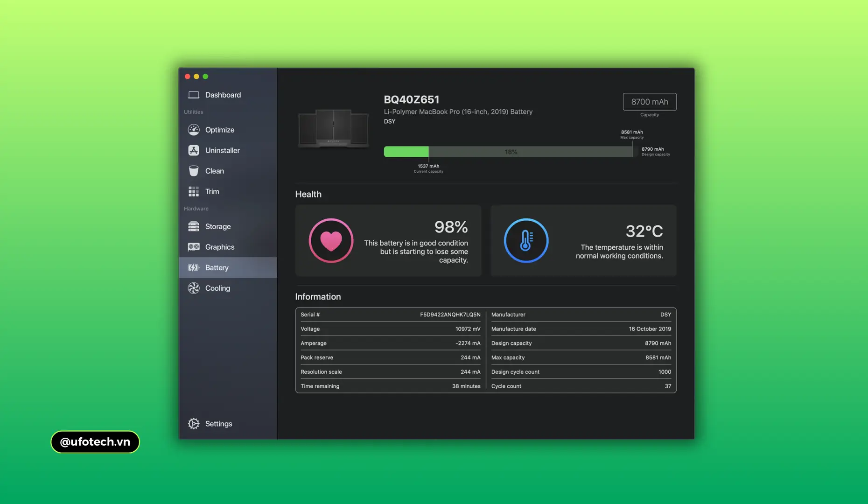Click the Storage drive icon

(194, 226)
